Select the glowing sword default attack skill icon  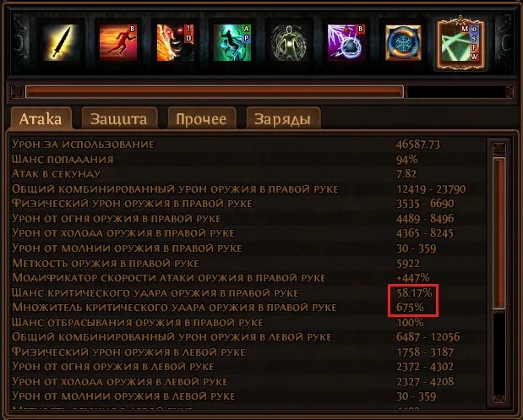(62, 42)
